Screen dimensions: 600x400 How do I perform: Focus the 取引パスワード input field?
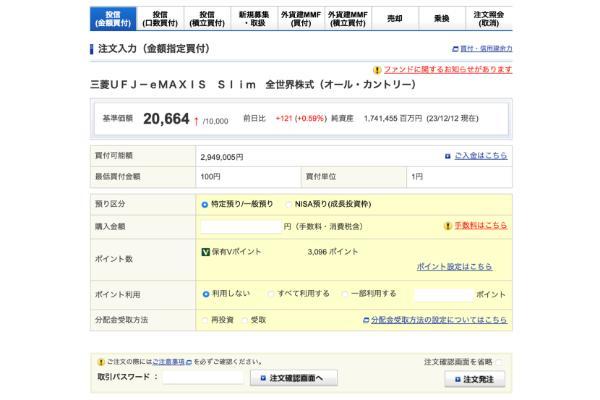click(x=203, y=377)
